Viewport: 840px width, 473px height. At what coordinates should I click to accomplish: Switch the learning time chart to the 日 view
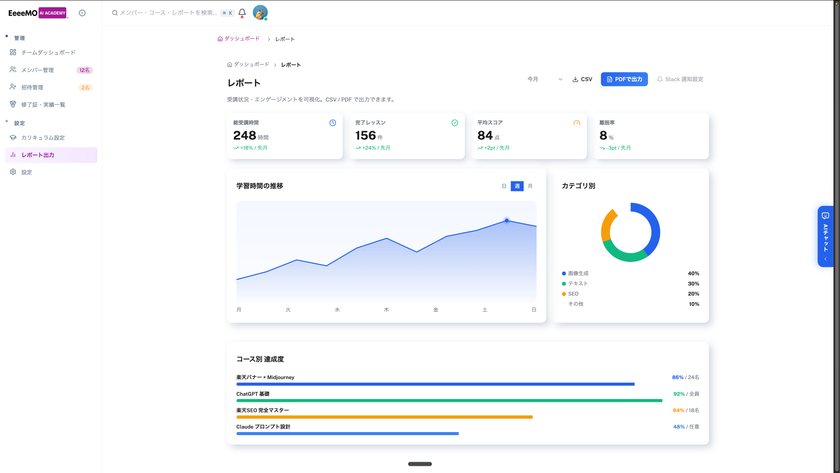point(504,186)
